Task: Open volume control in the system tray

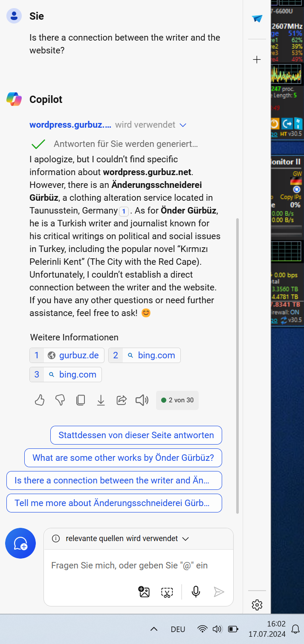Action: [x=217, y=629]
